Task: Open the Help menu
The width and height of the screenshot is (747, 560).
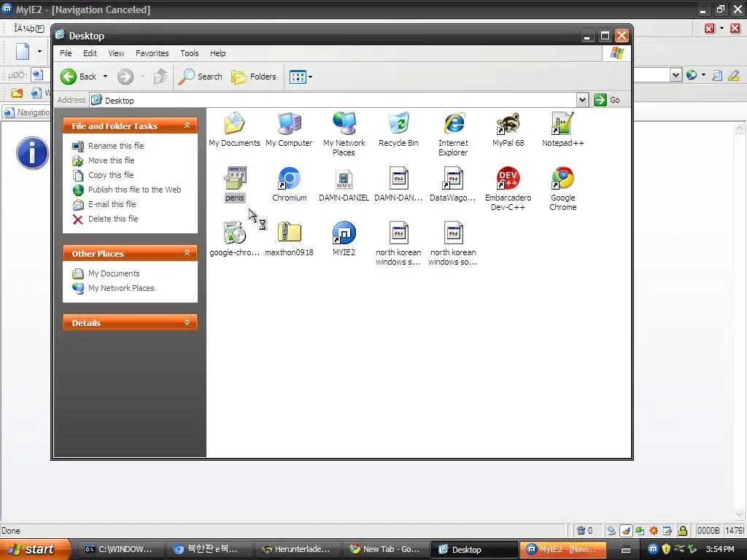Action: [x=217, y=53]
